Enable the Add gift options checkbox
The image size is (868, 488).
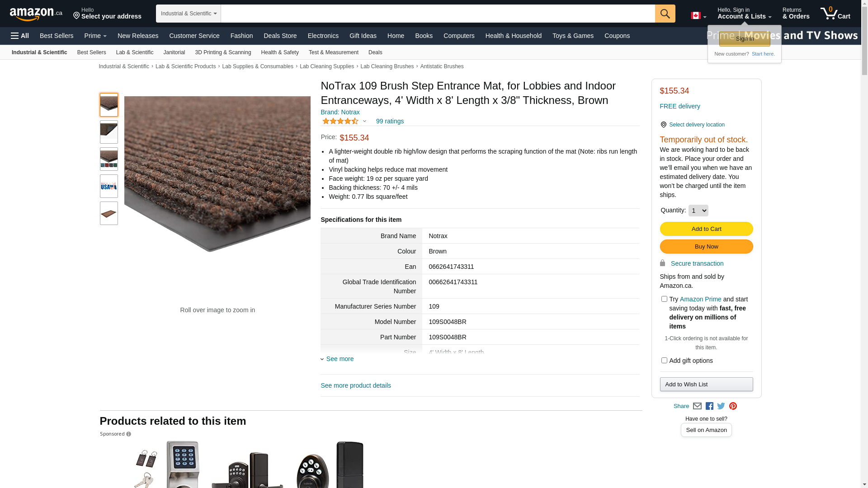(x=664, y=361)
